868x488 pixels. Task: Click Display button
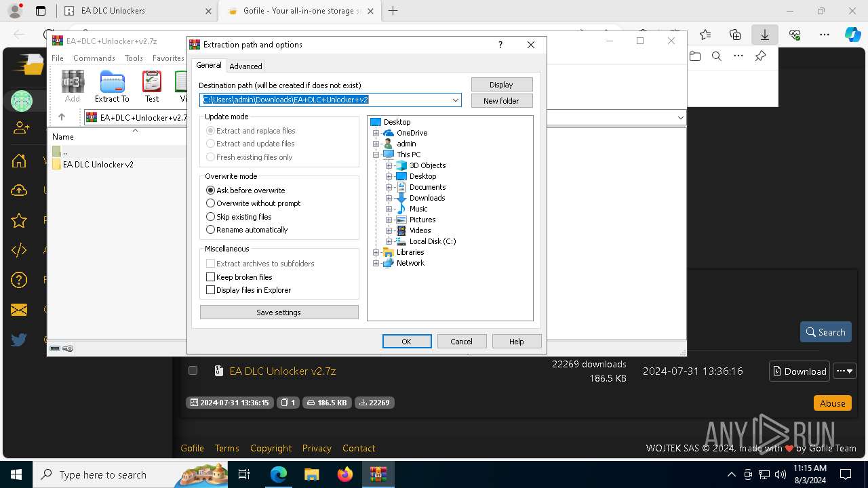click(501, 85)
